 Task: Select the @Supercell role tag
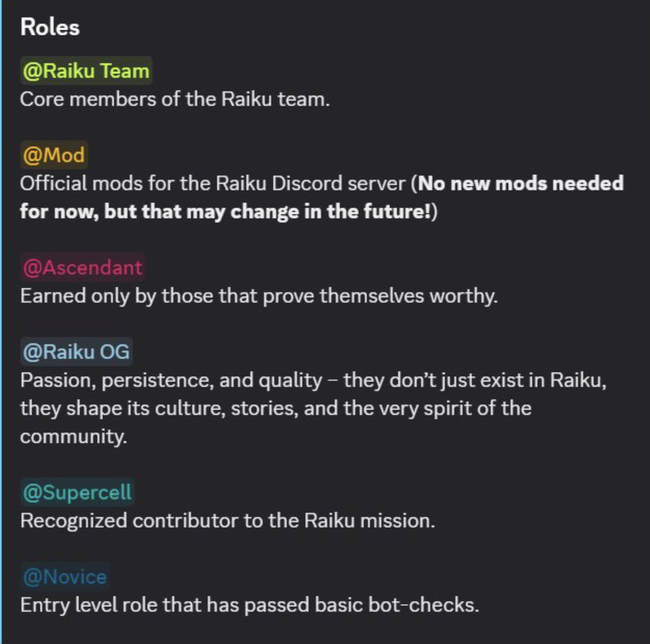[77, 492]
